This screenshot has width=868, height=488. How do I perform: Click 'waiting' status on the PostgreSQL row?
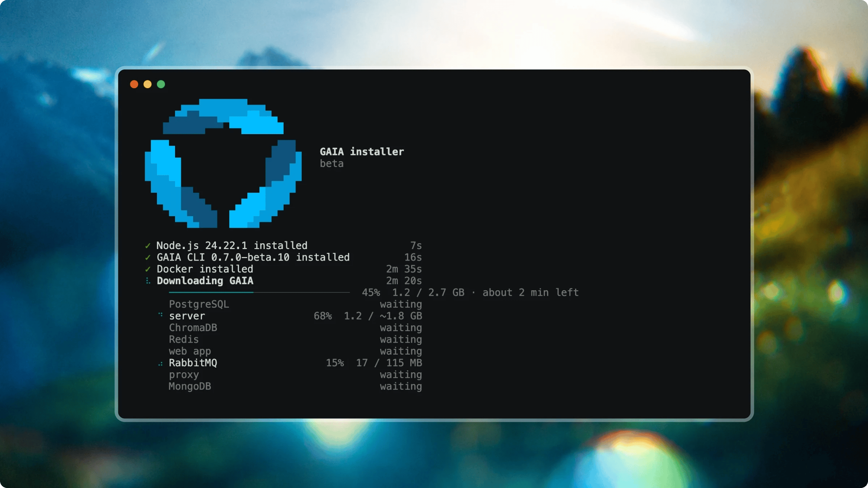coord(401,304)
